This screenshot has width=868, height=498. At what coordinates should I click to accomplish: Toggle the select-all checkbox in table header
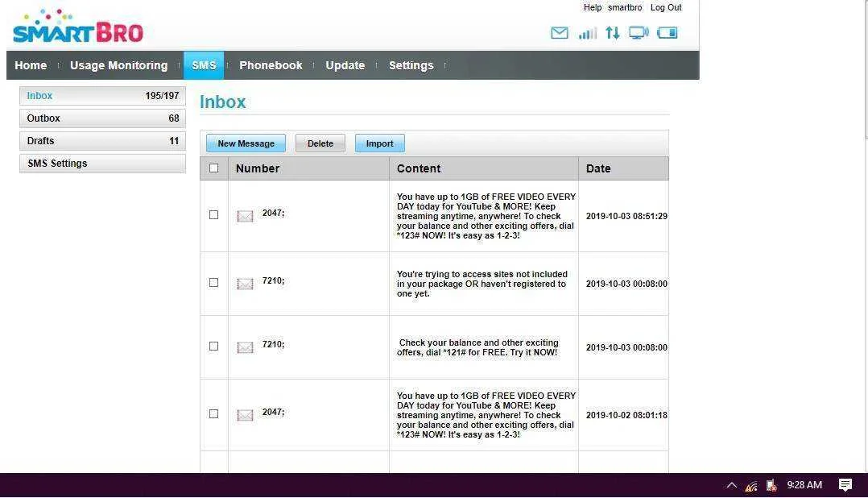[213, 168]
